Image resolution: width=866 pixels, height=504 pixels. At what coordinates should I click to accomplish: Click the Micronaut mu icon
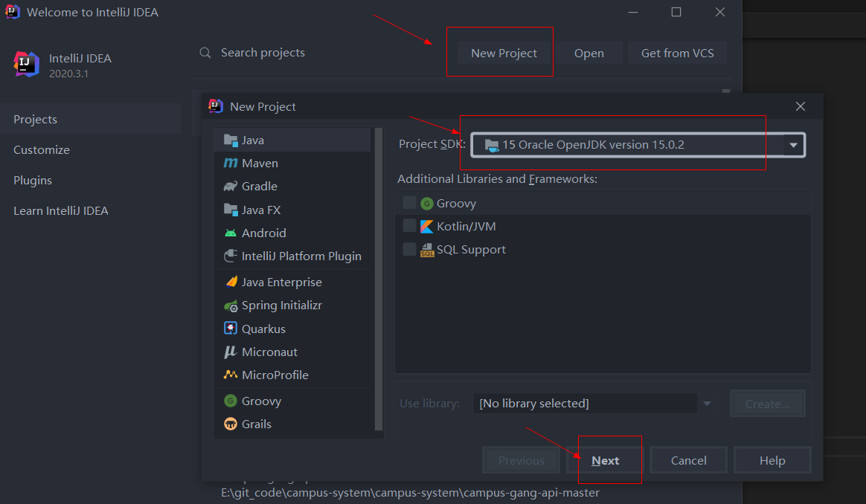click(231, 352)
